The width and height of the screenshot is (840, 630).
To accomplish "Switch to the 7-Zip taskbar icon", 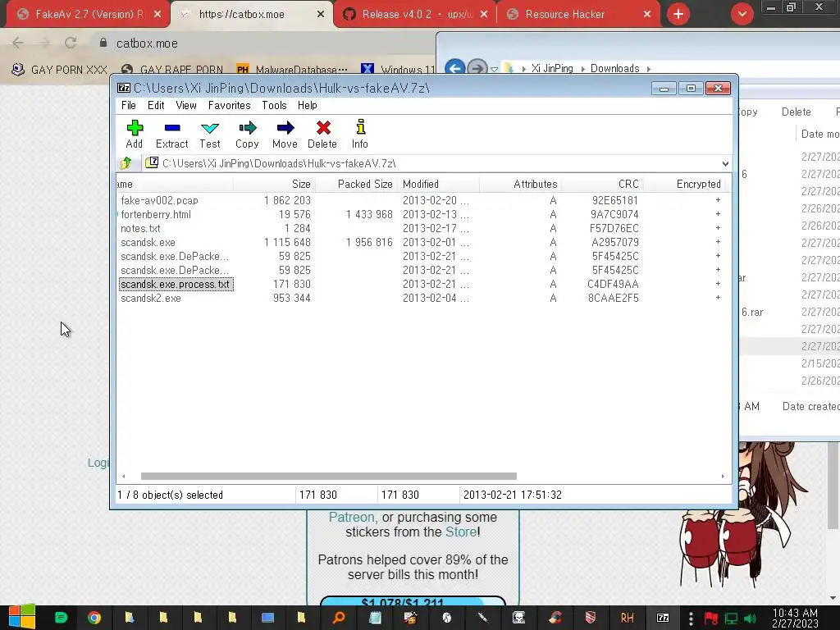I will coord(663,618).
